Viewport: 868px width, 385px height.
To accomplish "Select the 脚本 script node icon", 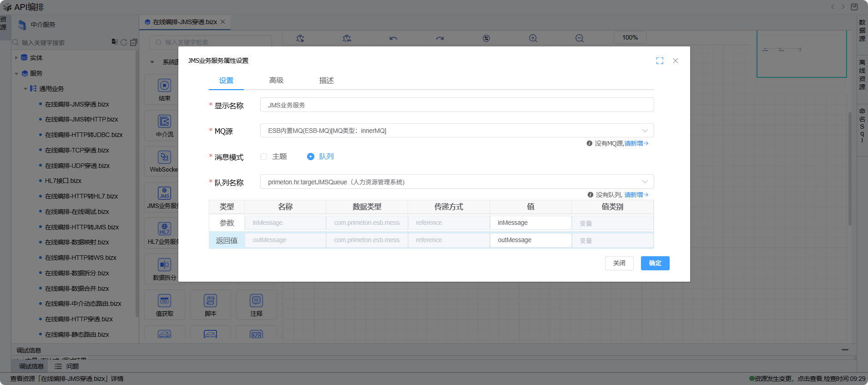I will (x=210, y=301).
